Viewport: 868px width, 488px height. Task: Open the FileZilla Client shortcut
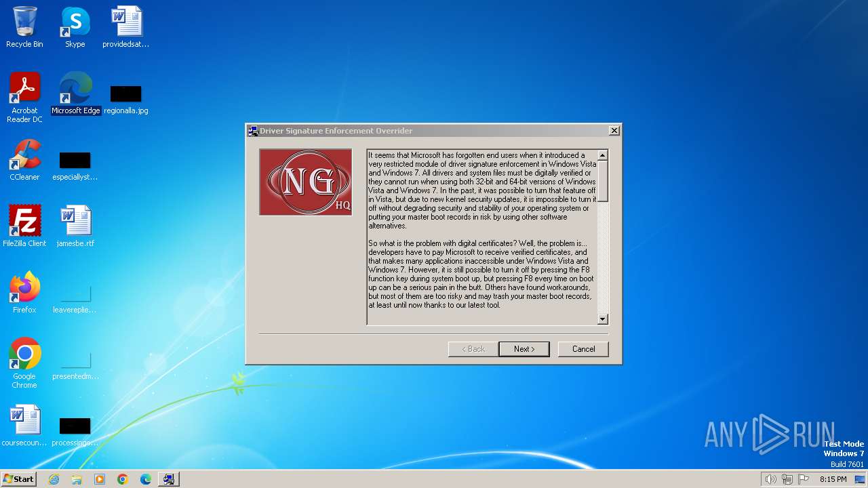pos(24,226)
